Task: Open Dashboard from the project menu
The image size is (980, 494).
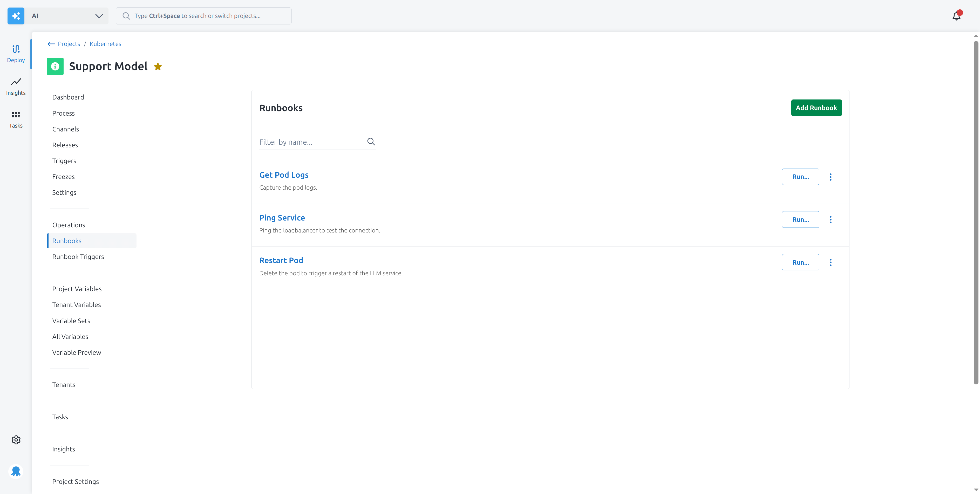Action: point(68,97)
